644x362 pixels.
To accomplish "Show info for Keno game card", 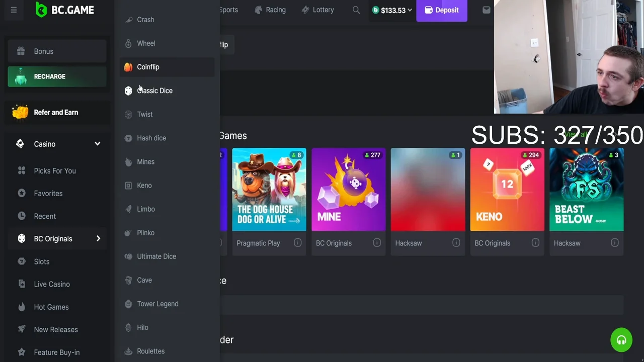I will click(535, 243).
